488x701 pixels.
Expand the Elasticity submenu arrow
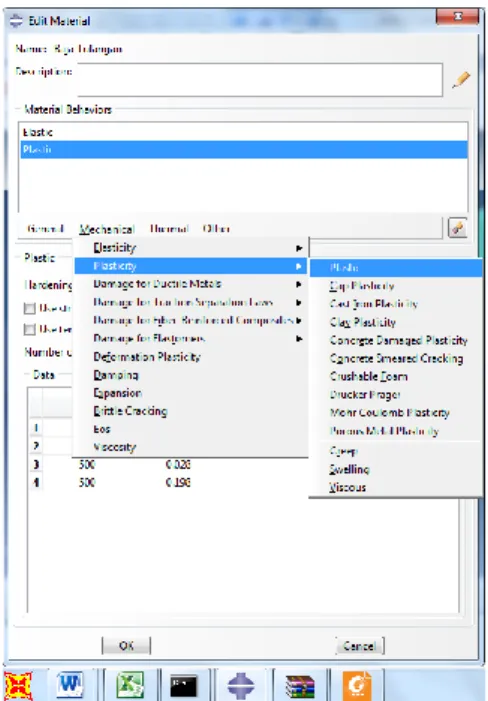pyautogui.click(x=299, y=248)
